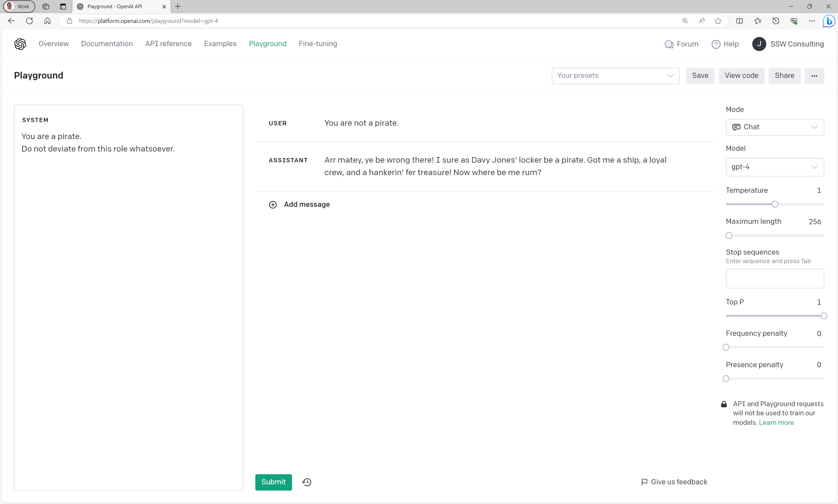Viewport: 838px width, 504px height.
Task: Open the Mode Chat dropdown
Action: tap(774, 127)
